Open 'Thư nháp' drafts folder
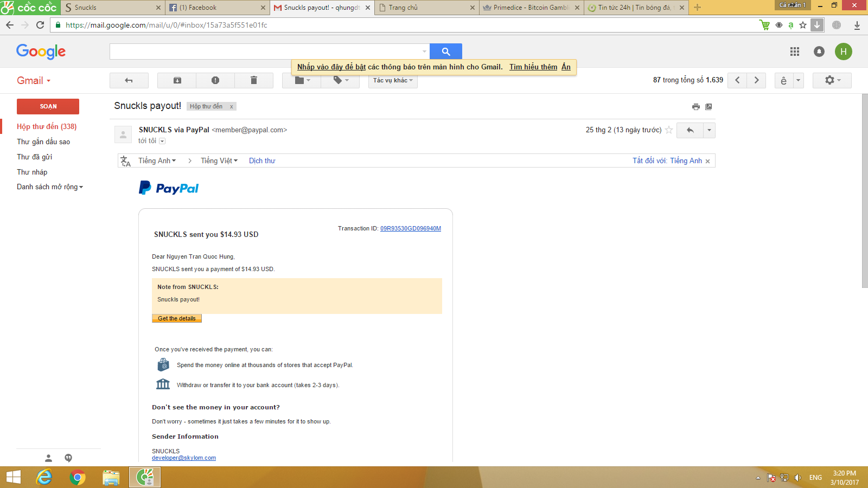Screen dimensions: 868x488 tap(32, 172)
